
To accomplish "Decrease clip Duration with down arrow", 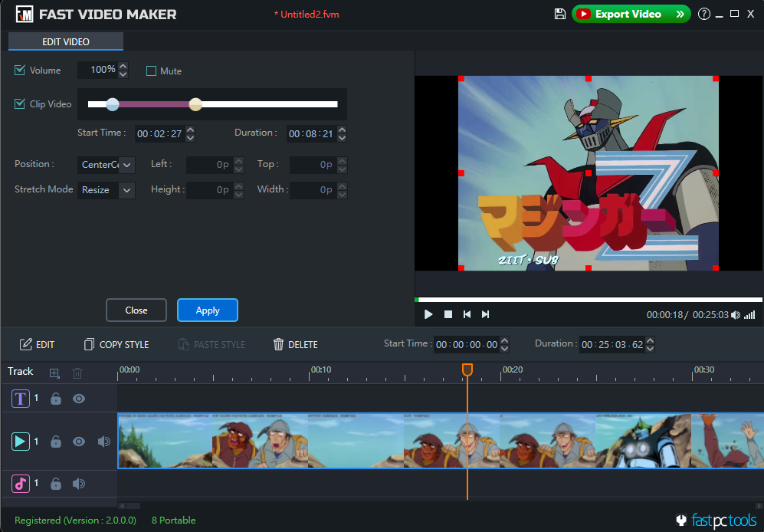I will coord(342,138).
